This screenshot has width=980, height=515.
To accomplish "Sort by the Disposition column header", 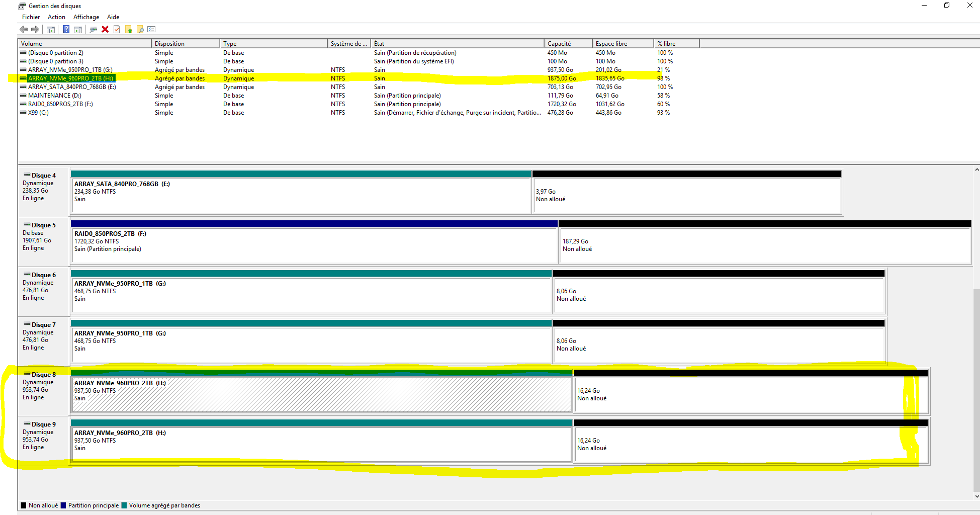I will [186, 44].
